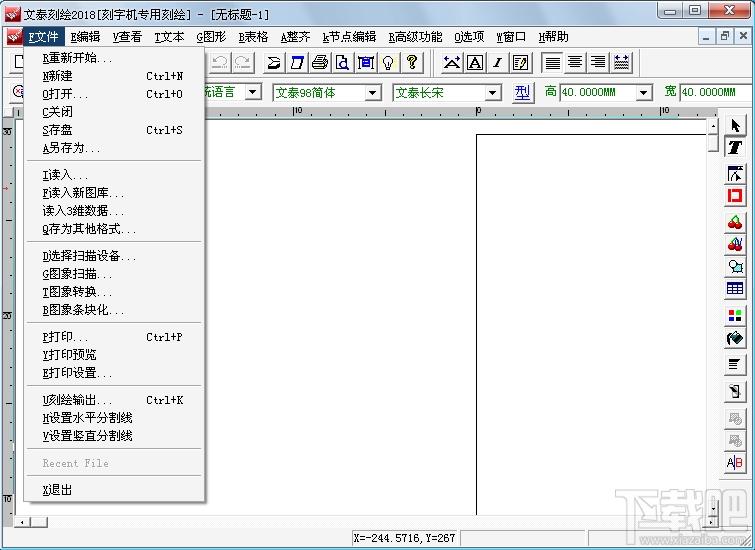Align text left with the toolbar icon
755x550 pixels.
(x=552, y=63)
